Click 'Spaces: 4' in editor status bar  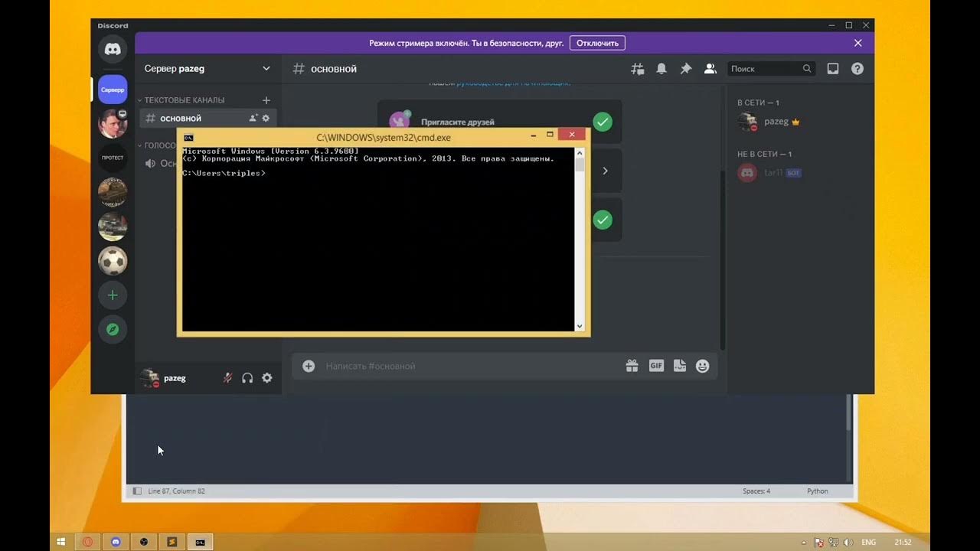pos(756,491)
